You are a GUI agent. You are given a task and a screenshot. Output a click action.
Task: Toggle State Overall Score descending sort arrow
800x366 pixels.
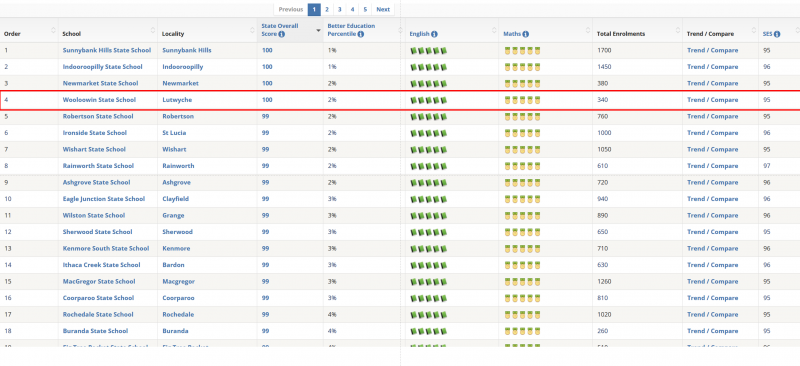coord(319,31)
